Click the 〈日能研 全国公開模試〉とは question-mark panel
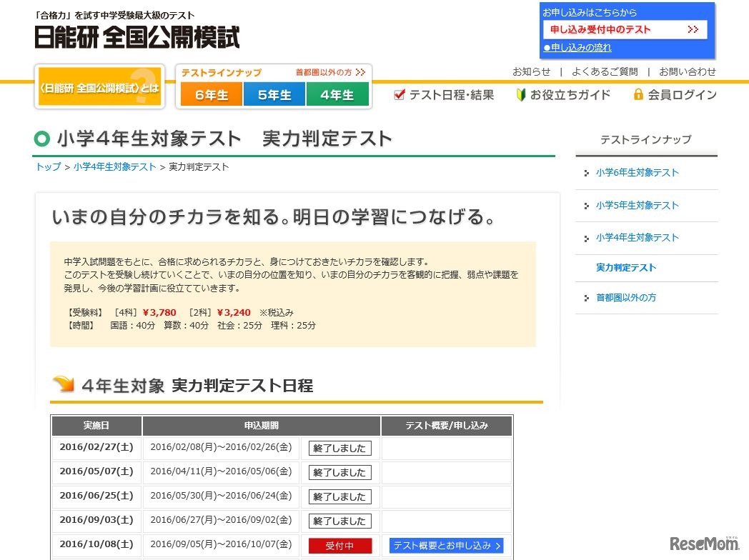Viewport: 749px width, 560px height. (x=99, y=86)
